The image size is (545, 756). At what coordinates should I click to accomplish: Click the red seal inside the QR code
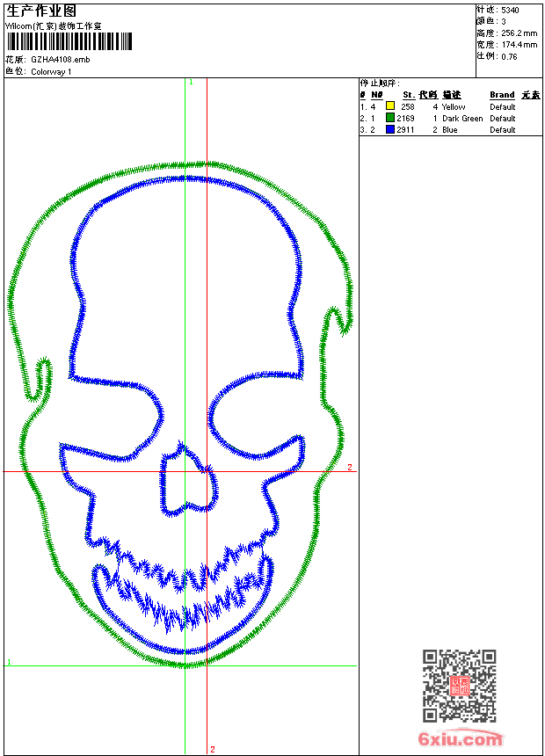click(459, 686)
